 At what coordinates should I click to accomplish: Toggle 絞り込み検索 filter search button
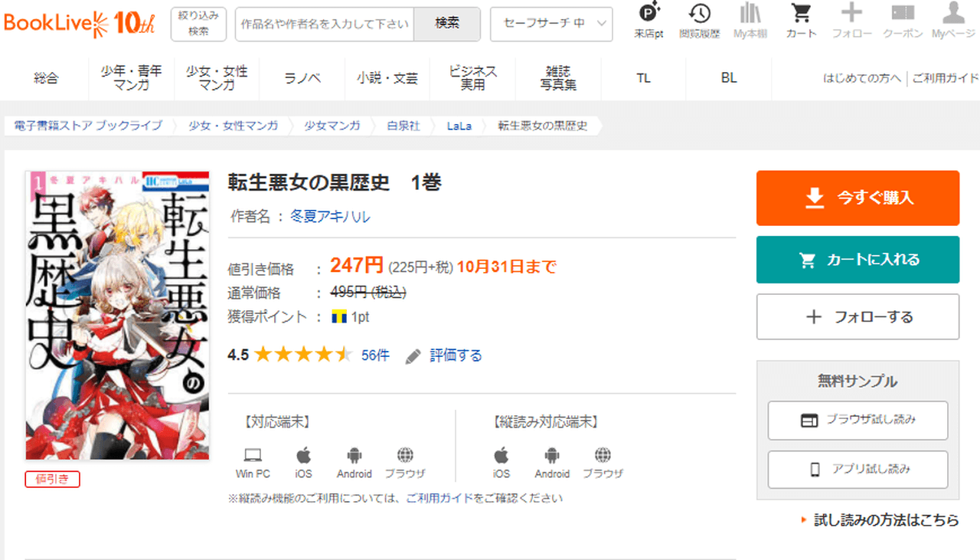(x=198, y=24)
